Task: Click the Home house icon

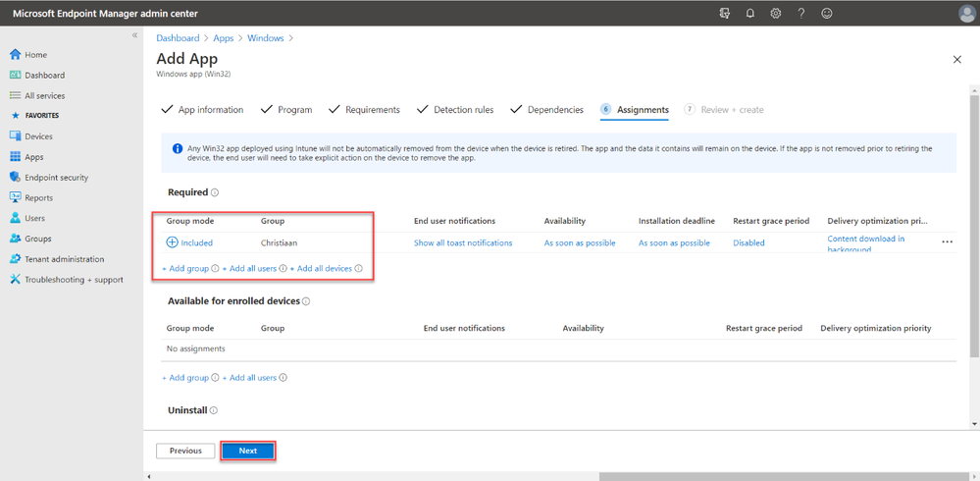Action: (16, 54)
